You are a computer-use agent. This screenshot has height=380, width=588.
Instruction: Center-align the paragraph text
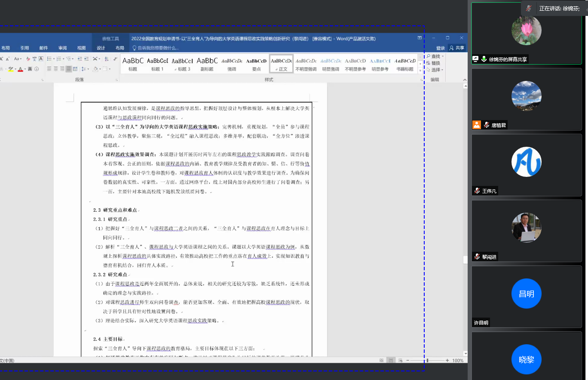(x=55, y=69)
